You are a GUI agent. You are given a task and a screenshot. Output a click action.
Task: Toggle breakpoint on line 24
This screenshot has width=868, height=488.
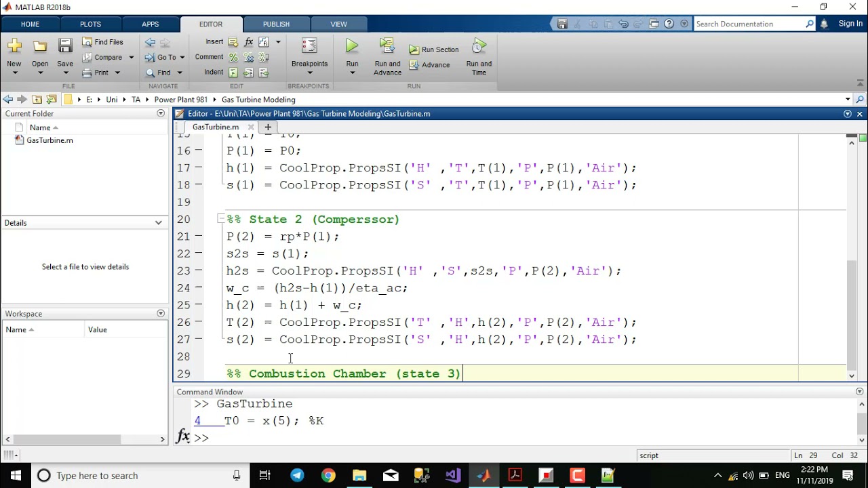pyautogui.click(x=199, y=287)
